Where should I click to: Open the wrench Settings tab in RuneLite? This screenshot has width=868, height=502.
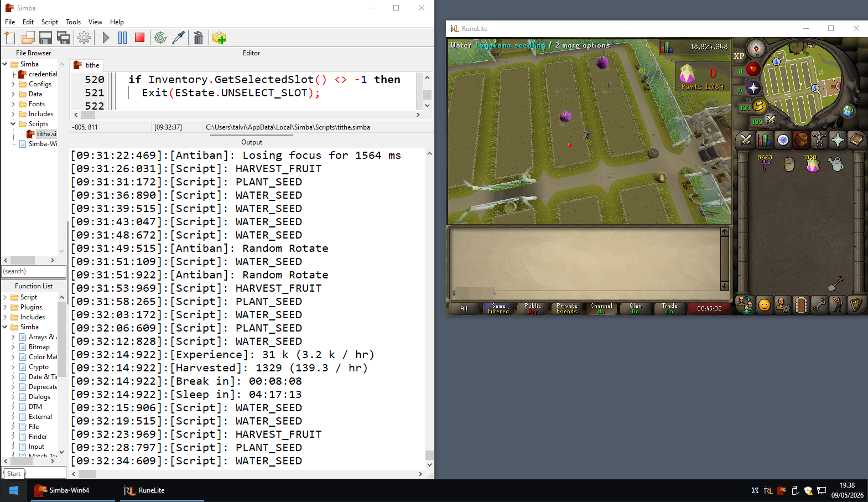coord(819,305)
